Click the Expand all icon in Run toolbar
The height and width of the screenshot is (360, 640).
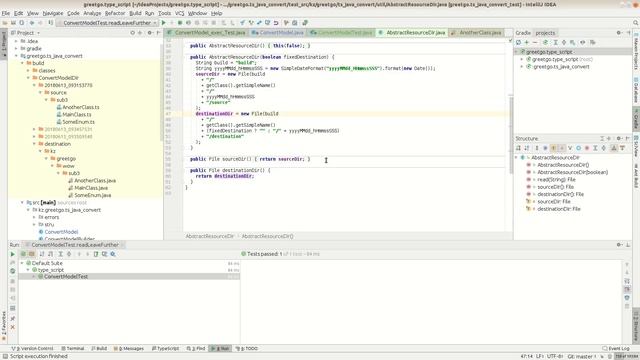point(60,254)
